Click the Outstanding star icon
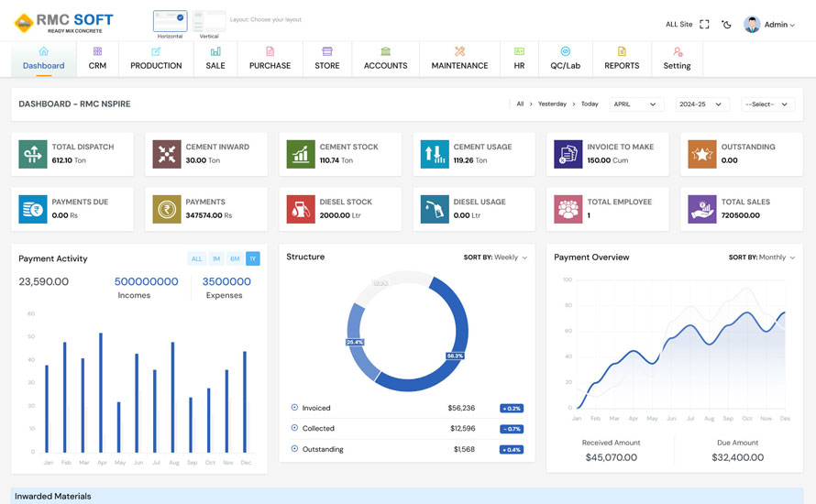The image size is (816, 504). 702,154
